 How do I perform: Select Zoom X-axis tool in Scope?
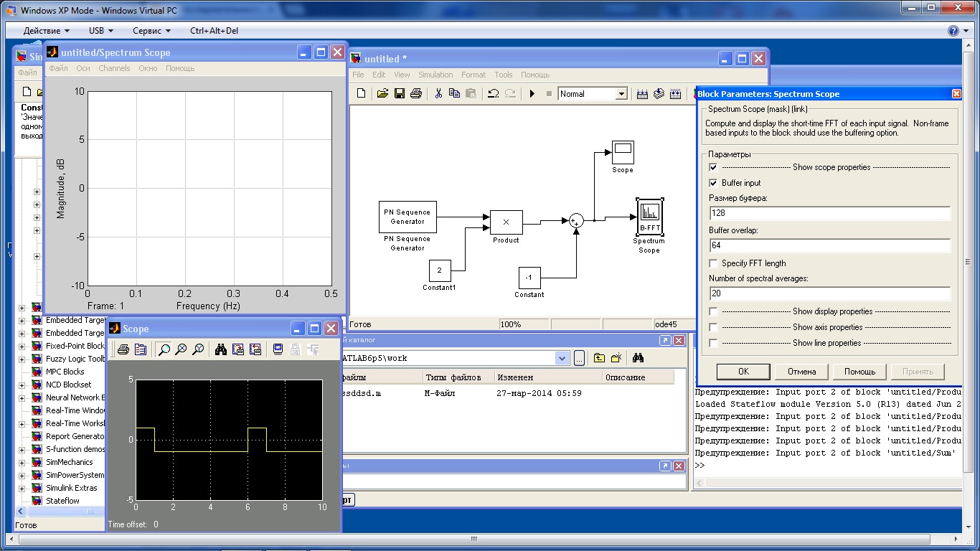182,349
